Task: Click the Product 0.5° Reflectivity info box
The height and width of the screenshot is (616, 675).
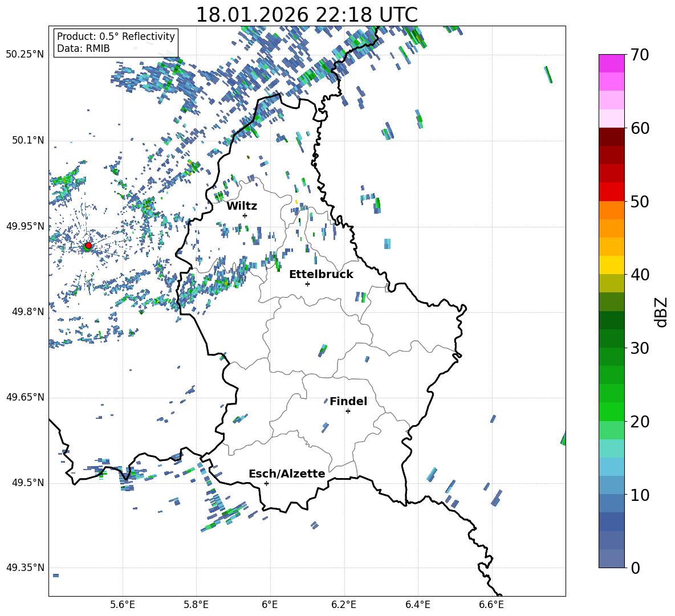Action: (x=116, y=43)
